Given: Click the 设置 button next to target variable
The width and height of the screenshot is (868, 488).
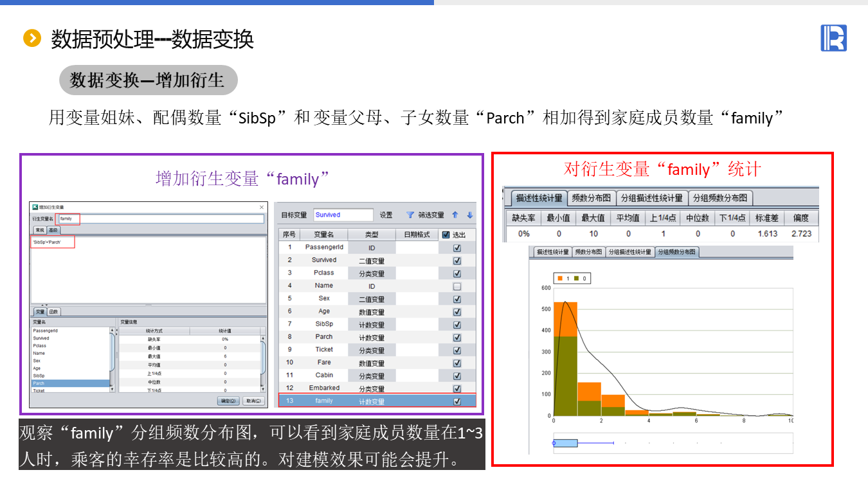Looking at the screenshot, I should (x=386, y=215).
